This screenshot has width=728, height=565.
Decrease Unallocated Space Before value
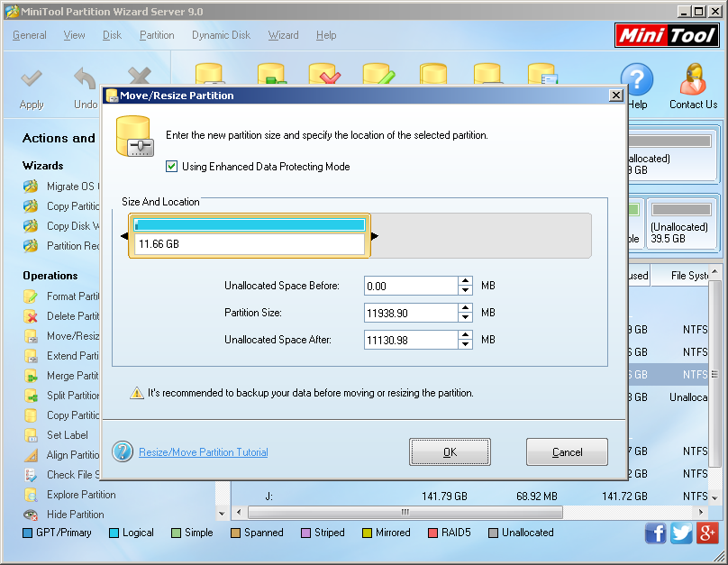tap(465, 290)
